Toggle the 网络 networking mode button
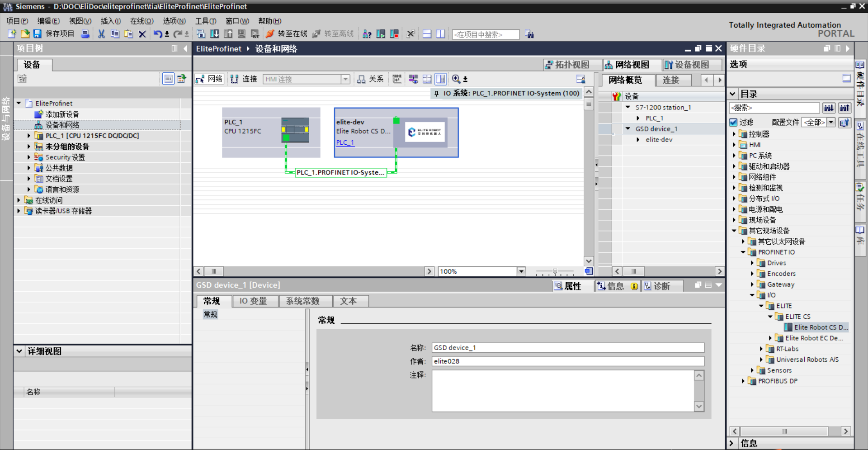This screenshot has width=868, height=450. coord(209,79)
